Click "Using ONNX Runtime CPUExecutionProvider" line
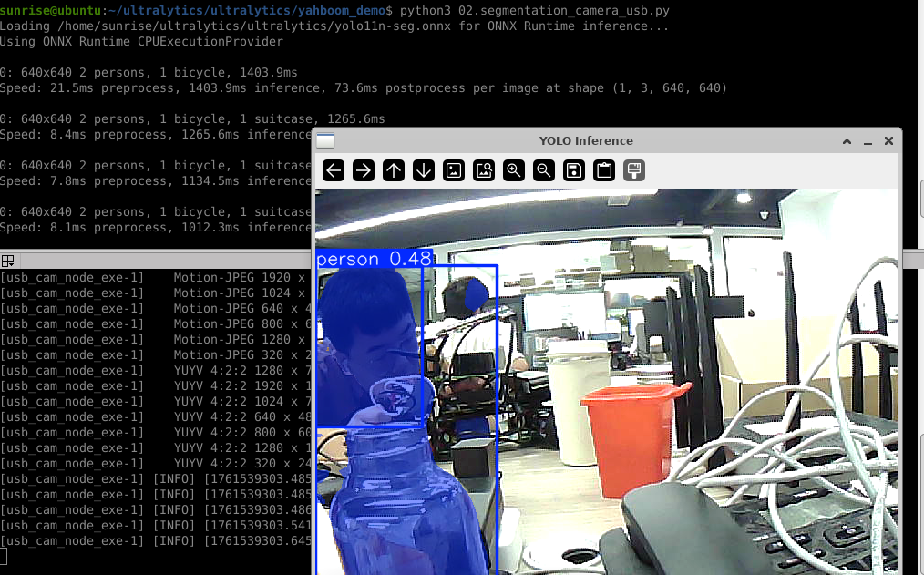 pos(141,41)
